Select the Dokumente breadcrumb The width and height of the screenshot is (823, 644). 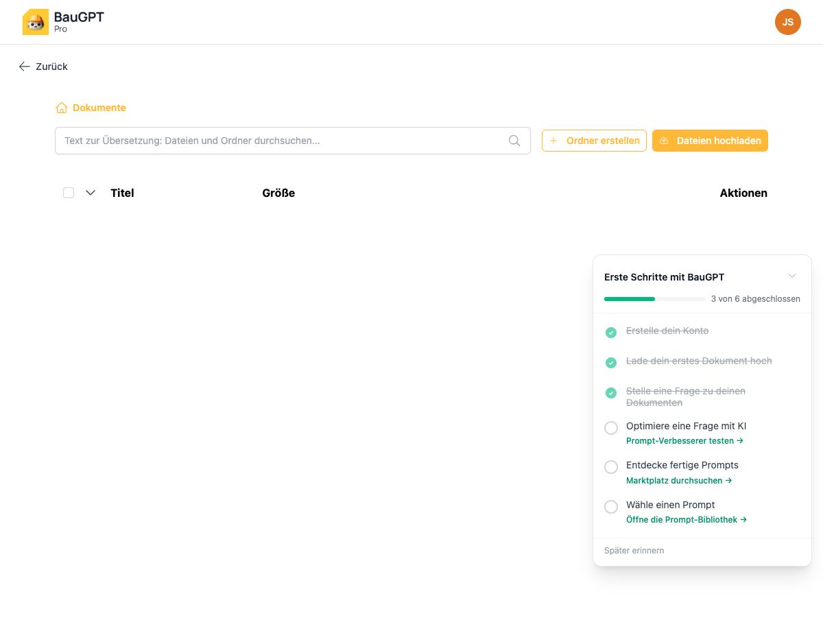click(x=99, y=108)
